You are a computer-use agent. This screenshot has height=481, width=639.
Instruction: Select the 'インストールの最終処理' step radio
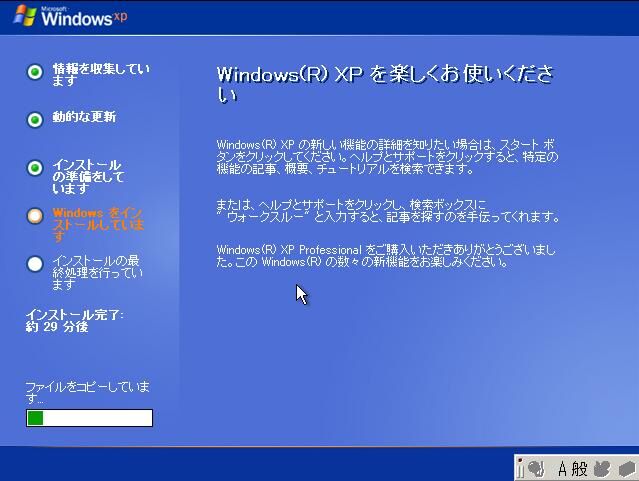tap(35, 264)
